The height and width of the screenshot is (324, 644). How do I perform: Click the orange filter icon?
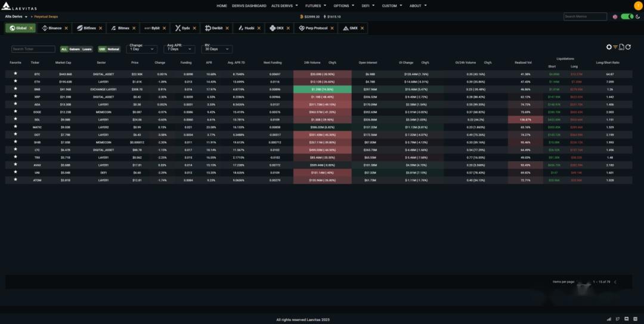(x=615, y=47)
